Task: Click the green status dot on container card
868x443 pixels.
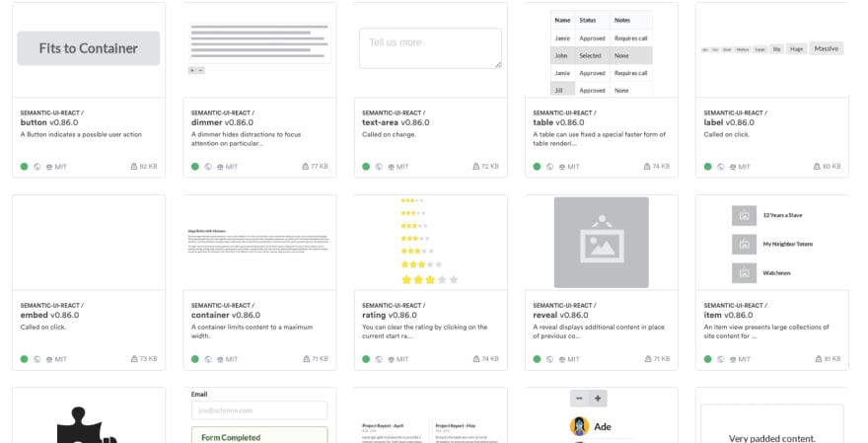Action: point(195,359)
